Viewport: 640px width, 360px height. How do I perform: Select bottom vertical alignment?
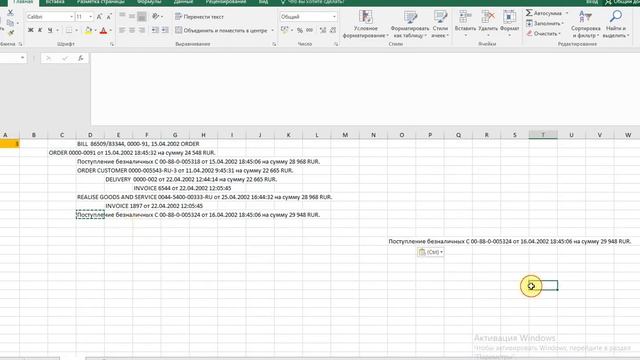click(142, 16)
